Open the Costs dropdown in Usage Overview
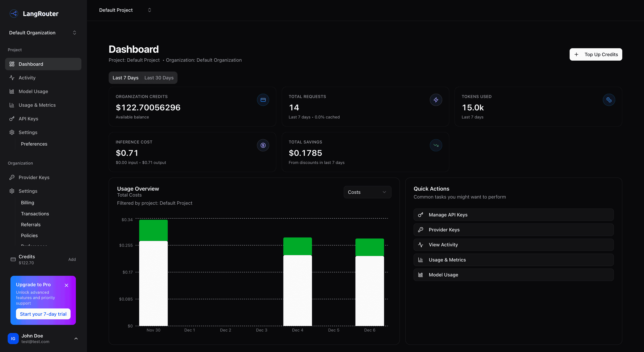This screenshot has width=644, height=352. pos(367,192)
